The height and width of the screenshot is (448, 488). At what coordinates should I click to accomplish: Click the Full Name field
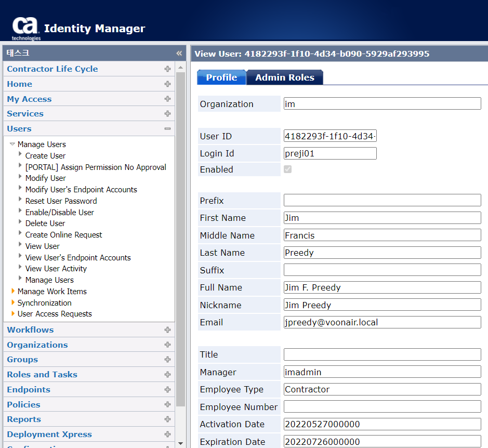382,287
